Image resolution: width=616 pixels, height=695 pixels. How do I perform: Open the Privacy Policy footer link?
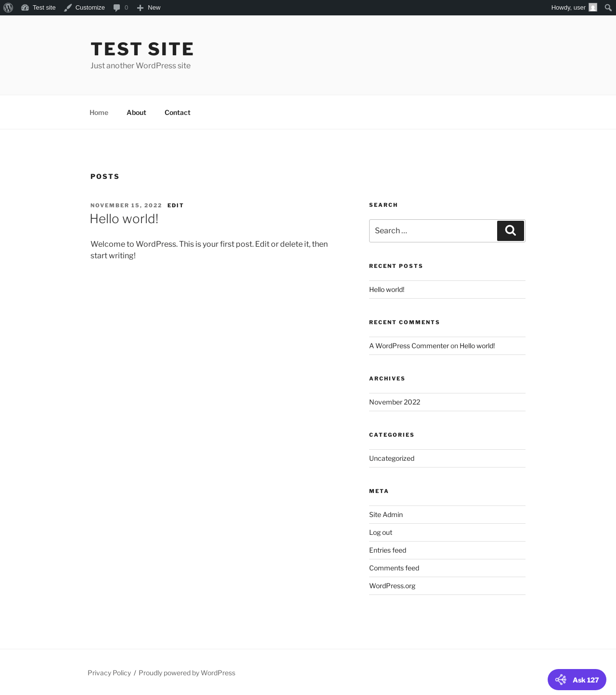pos(109,673)
